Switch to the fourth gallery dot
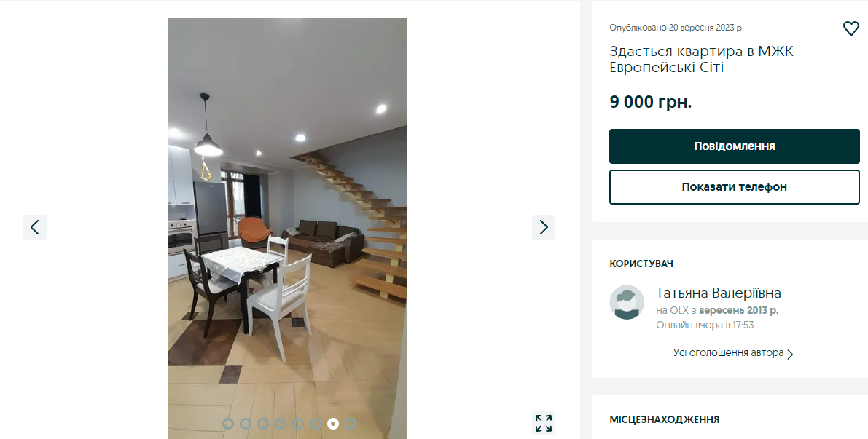 point(281,424)
